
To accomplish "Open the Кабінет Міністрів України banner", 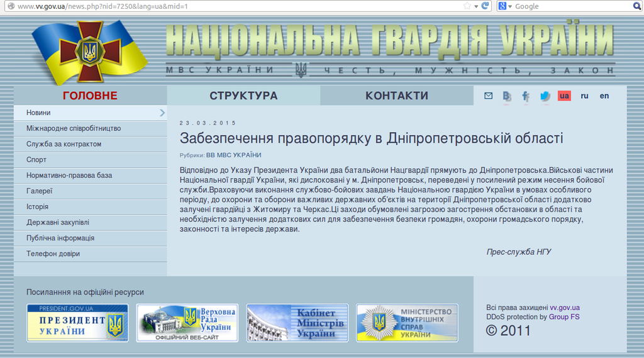I will [x=297, y=323].
